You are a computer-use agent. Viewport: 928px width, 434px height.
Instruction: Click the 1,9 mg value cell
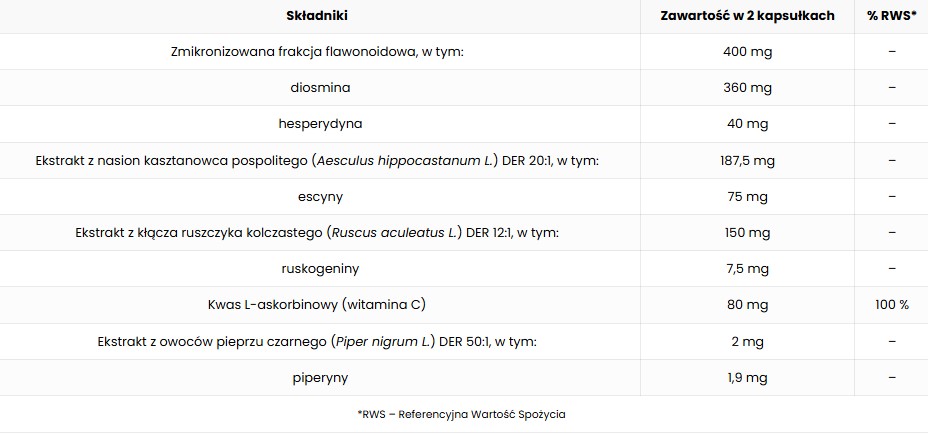[x=747, y=378]
